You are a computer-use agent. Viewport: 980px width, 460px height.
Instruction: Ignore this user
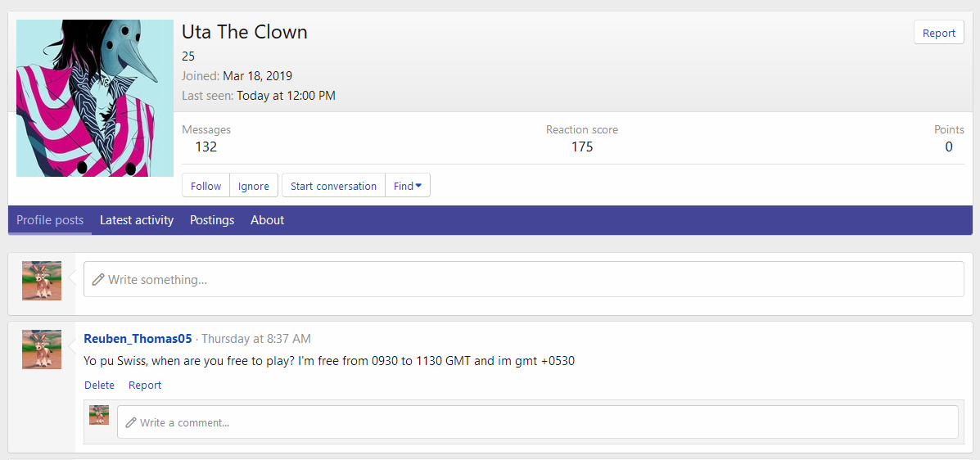pyautogui.click(x=254, y=186)
